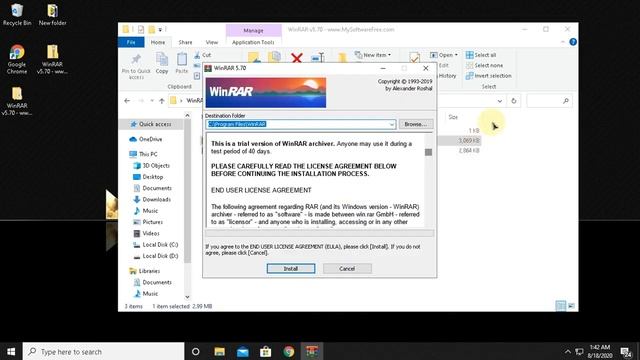This screenshot has height=360, width=640.
Task: Open Desktop folder in the sidebar
Action: pyautogui.click(x=148, y=177)
